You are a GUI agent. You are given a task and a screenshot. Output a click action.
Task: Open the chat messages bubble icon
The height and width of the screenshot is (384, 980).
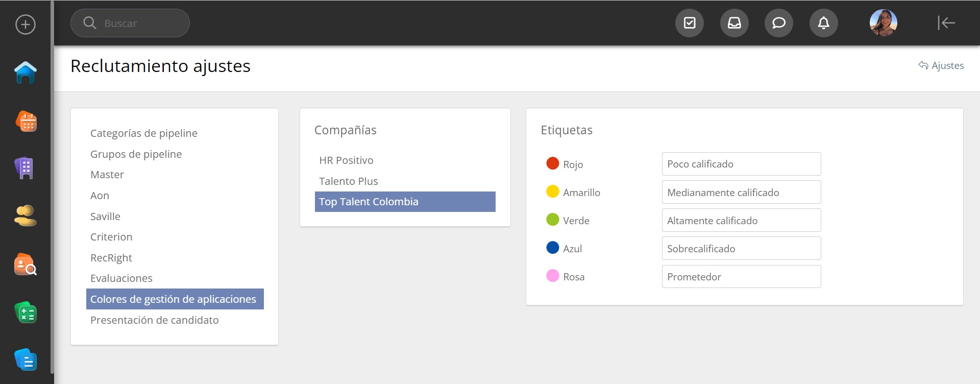778,23
